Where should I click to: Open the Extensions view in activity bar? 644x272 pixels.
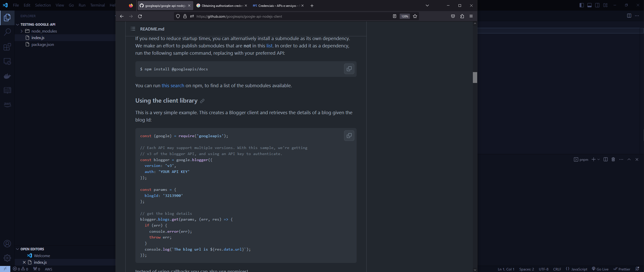click(x=7, y=47)
